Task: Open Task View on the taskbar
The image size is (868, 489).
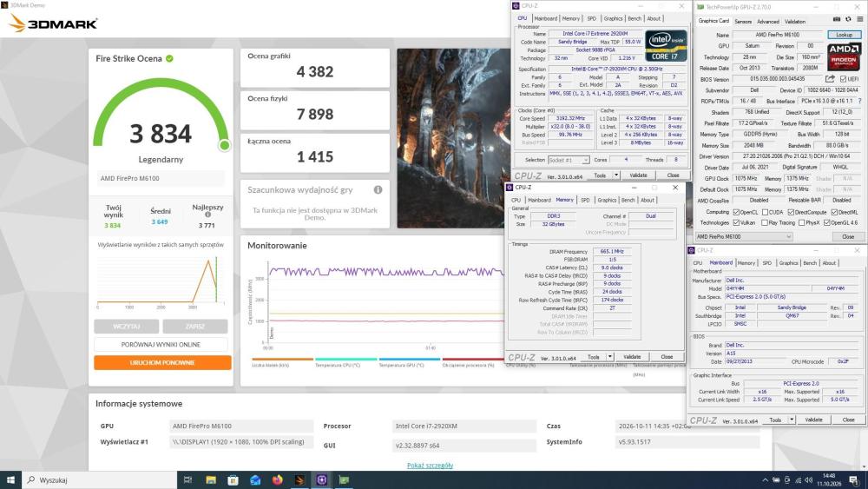Action: tap(187, 479)
